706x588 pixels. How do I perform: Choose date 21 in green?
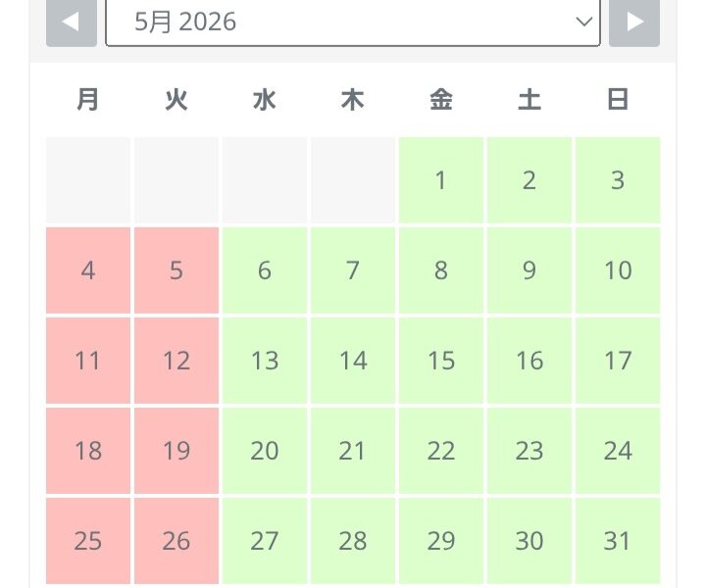[x=353, y=451]
